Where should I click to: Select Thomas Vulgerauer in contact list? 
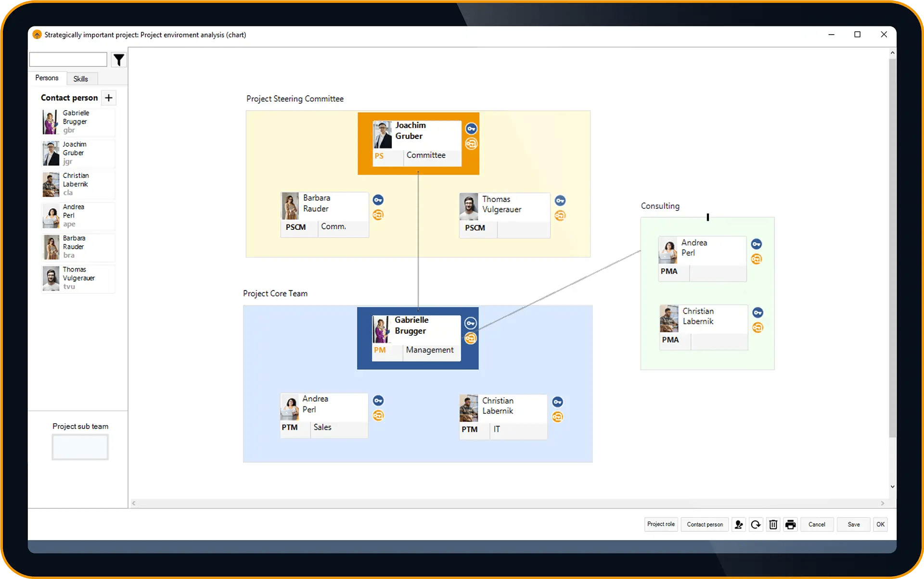78,278
